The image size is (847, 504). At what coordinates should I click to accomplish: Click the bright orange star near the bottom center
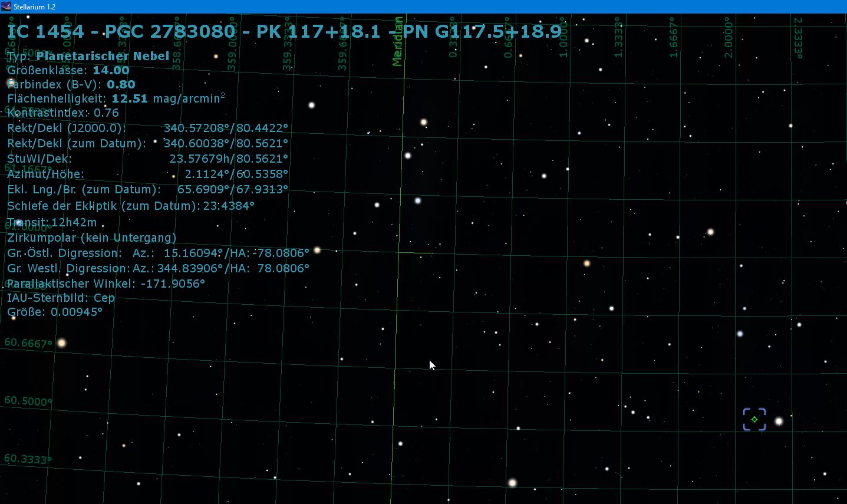pos(513,482)
